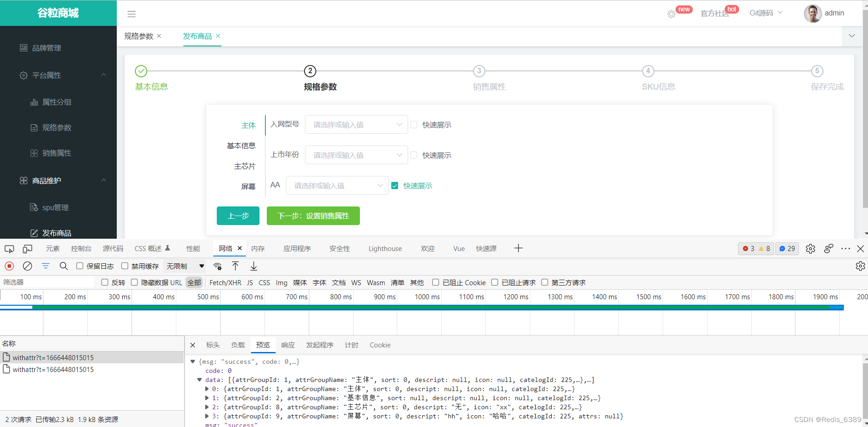The height and width of the screenshot is (427, 868).
Task: Click the 上一步 button
Action: coord(238,216)
